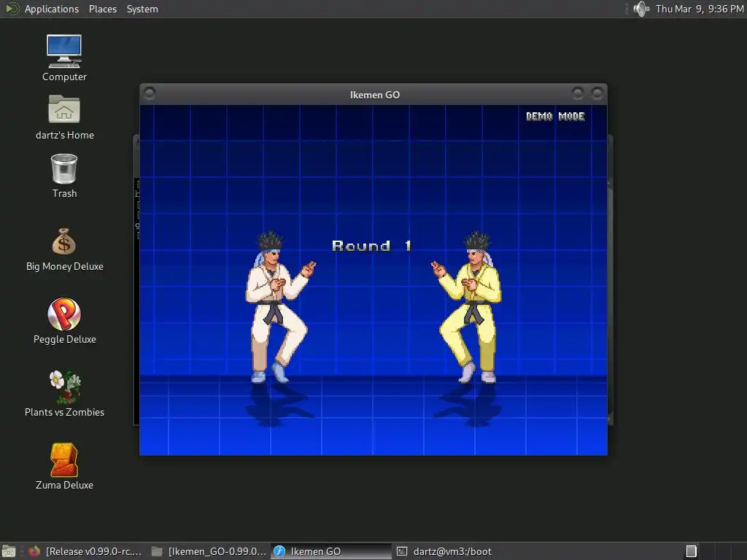Image resolution: width=747 pixels, height=560 pixels.
Task: Select the Peggle Deluxe icon
Action: click(x=64, y=321)
